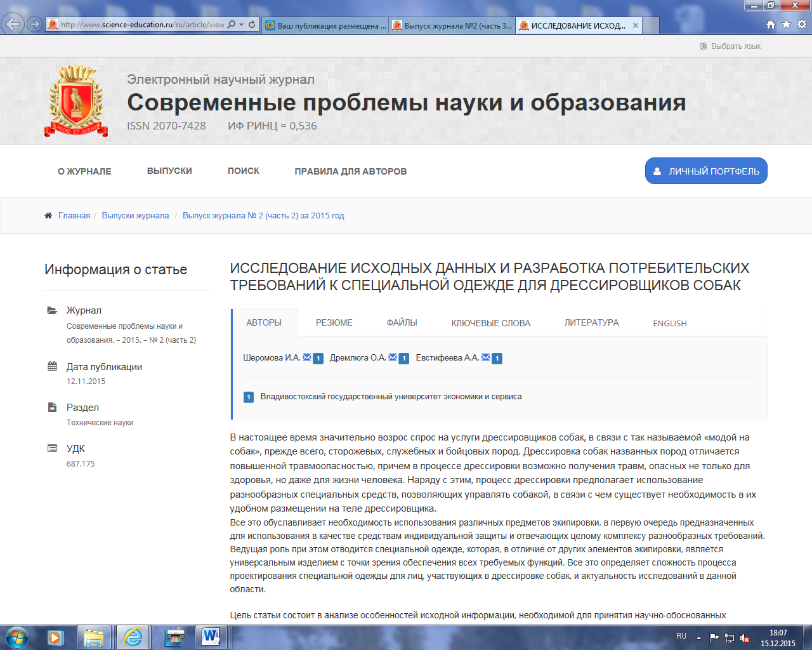Click the journal coat of arms logo
This screenshot has width=812, height=650.
pos(76,101)
